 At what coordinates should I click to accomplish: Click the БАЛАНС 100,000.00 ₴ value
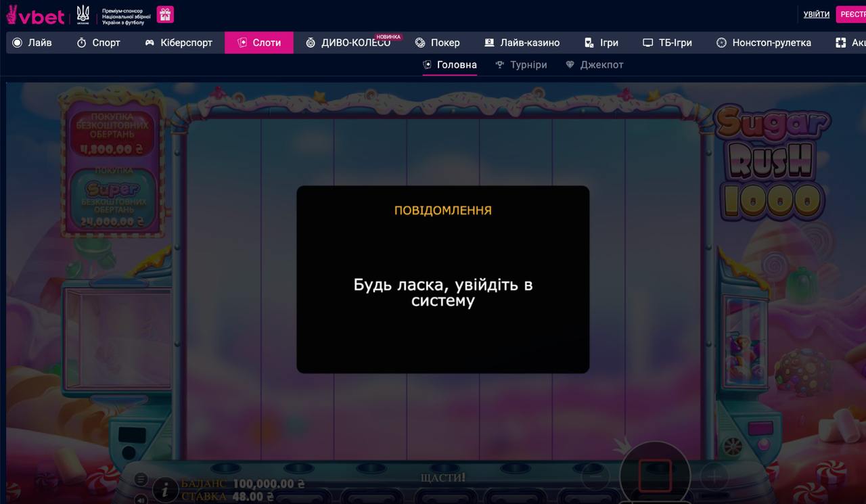(269, 484)
